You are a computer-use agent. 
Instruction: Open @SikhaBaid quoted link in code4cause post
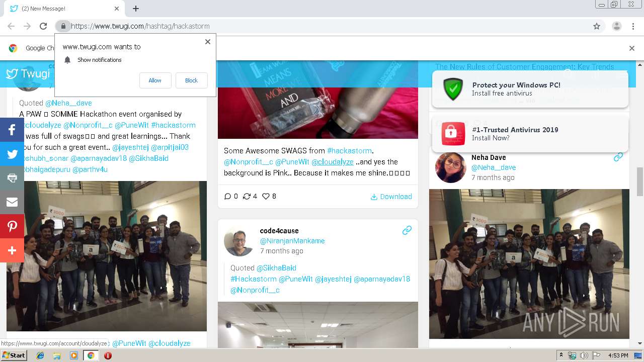[276, 268]
